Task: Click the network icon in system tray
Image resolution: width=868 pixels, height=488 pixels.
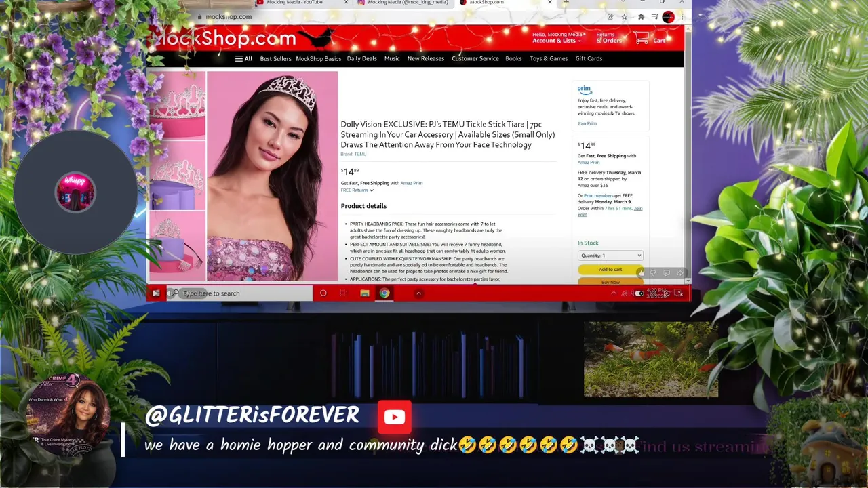Action: tap(625, 293)
